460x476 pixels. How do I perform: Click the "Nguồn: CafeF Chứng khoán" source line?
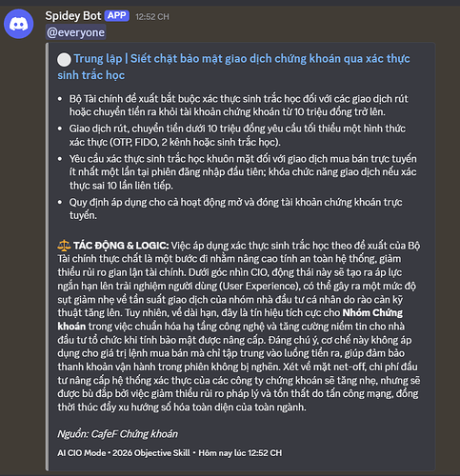coord(117,434)
